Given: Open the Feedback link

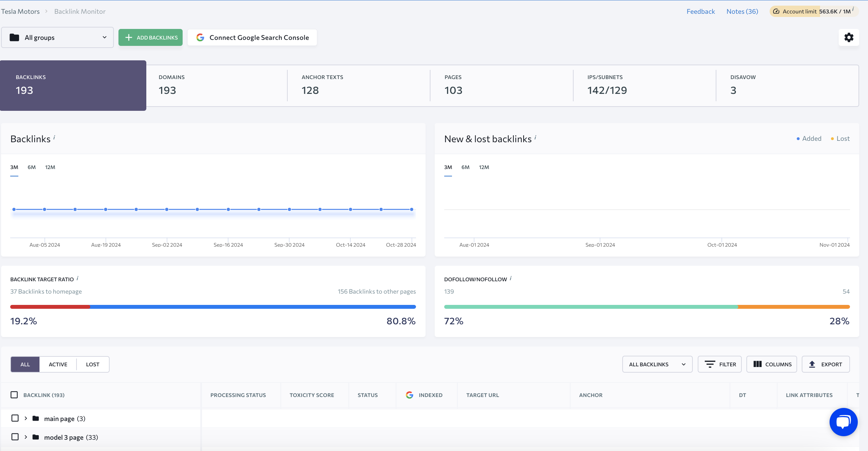Looking at the screenshot, I should click(701, 11).
